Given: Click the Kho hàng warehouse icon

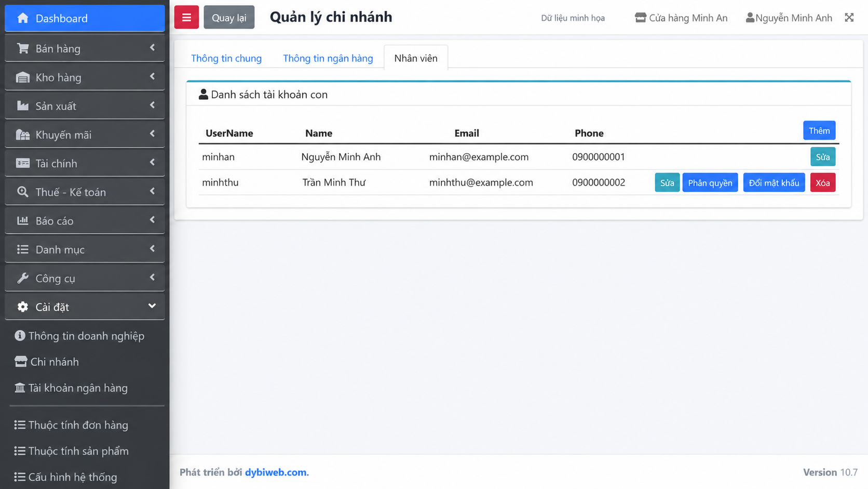Looking at the screenshot, I should click(x=23, y=77).
